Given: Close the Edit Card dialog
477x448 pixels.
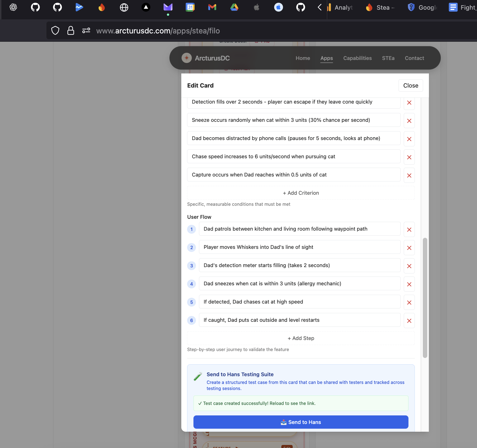Looking at the screenshot, I should tap(411, 86).
